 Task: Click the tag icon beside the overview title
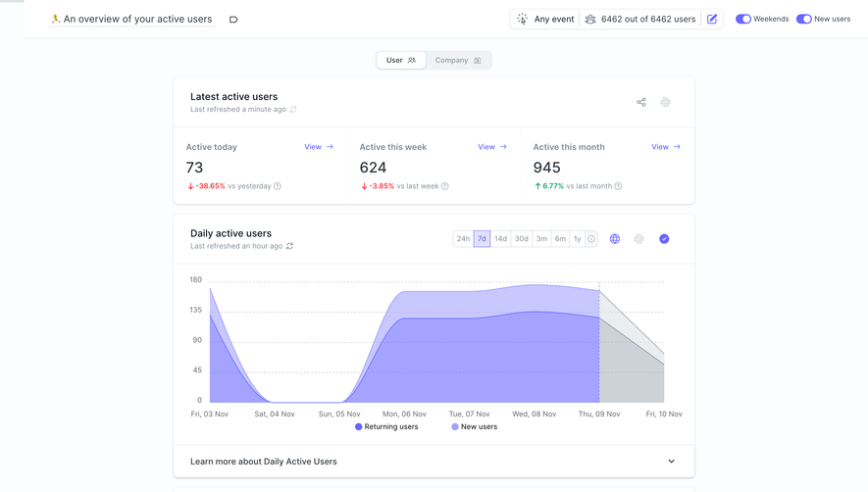pos(233,20)
